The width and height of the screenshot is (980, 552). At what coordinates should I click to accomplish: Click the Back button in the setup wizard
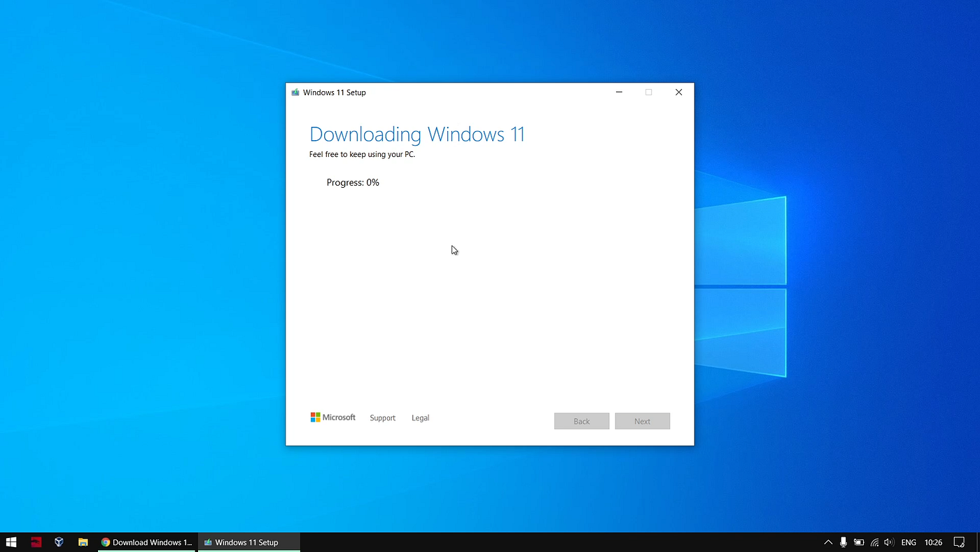coord(582,421)
